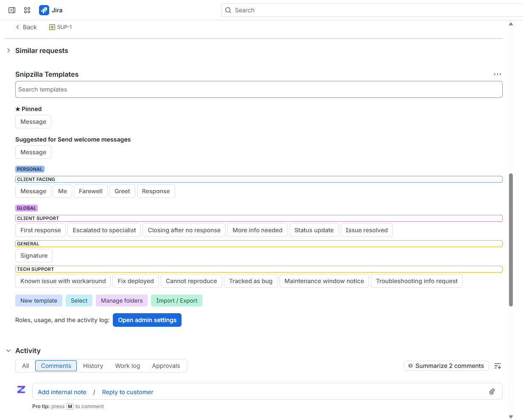Image resolution: width=523 pixels, height=420 pixels.
Task: Expand Similar requests section
Action: (8, 50)
